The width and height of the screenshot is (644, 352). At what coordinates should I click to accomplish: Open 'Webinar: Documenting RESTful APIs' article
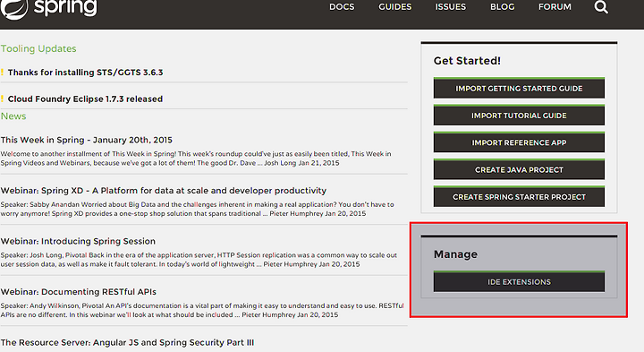(x=79, y=292)
